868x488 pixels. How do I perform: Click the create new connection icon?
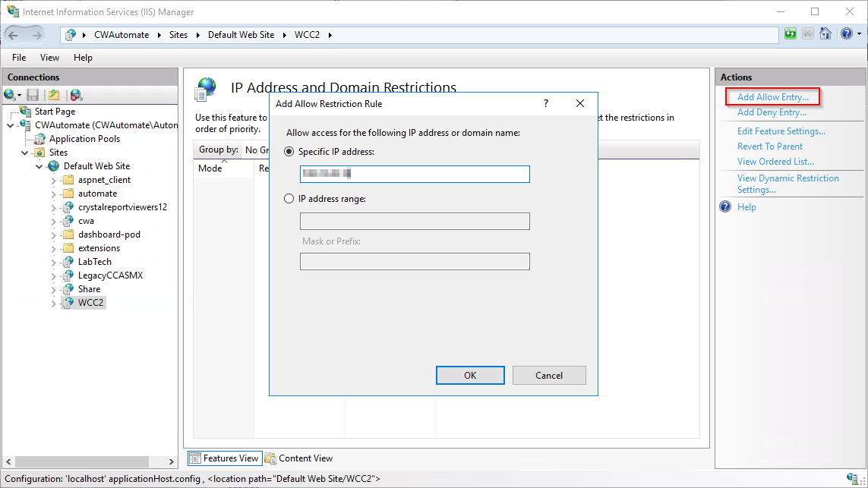[x=9, y=95]
